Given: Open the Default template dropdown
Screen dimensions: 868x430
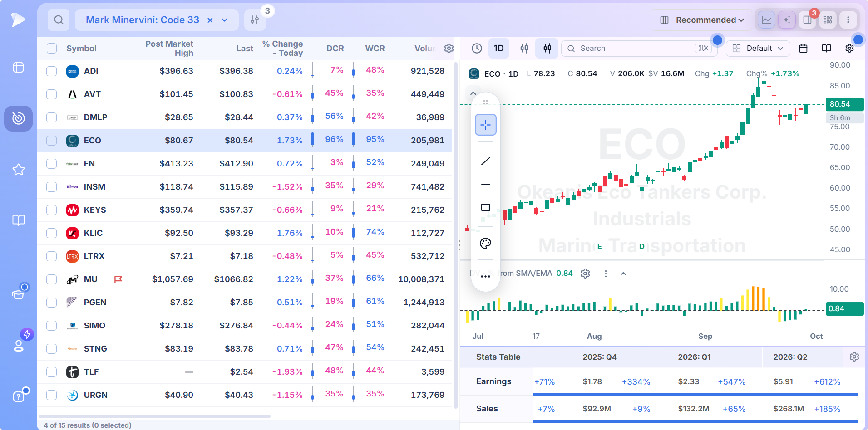Looking at the screenshot, I should (758, 48).
